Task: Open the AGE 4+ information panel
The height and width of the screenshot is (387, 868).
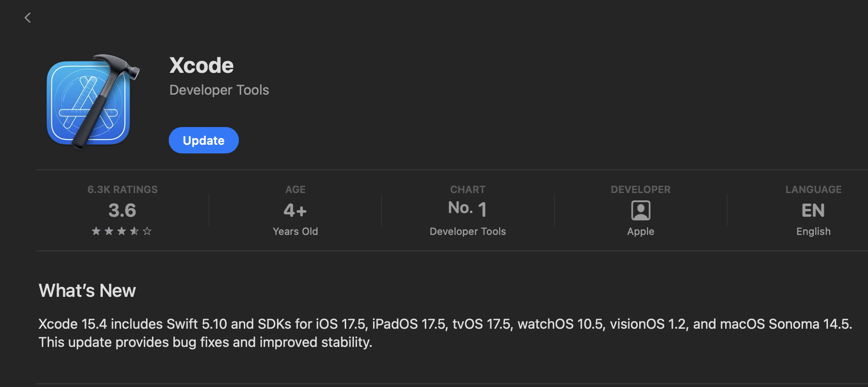Action: [295, 210]
